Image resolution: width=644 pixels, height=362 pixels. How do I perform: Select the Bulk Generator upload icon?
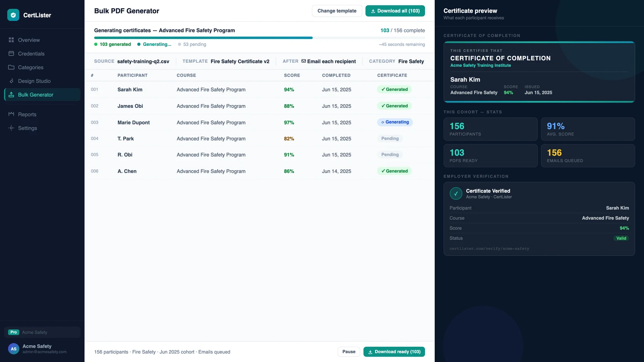tap(11, 95)
